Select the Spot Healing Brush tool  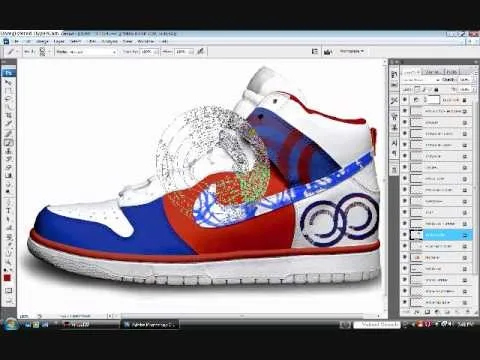(9, 133)
